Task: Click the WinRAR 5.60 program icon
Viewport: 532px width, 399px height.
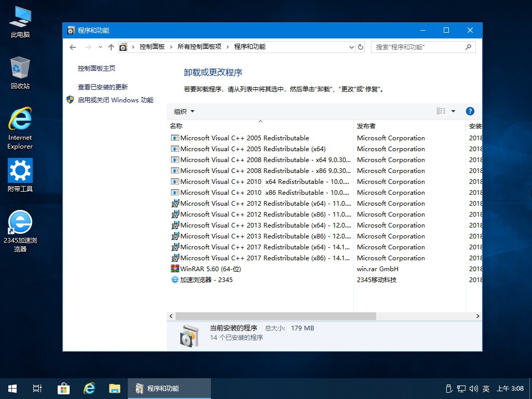Action: pyautogui.click(x=175, y=269)
